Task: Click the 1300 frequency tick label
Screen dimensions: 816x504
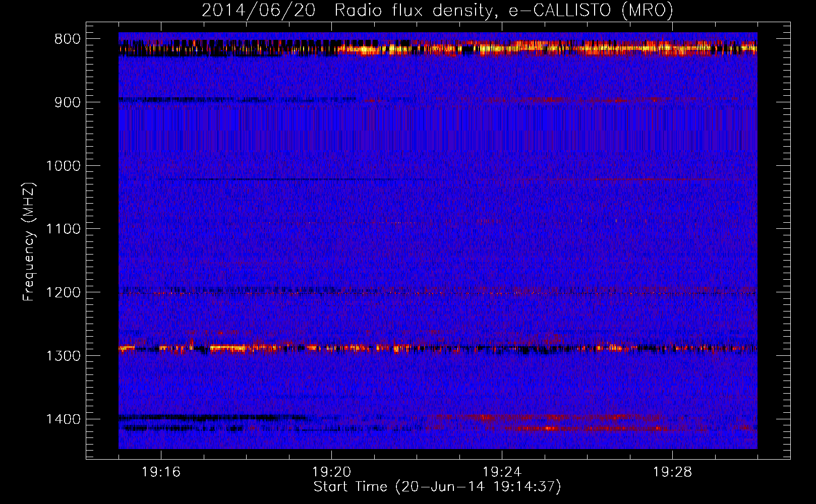Action: (63, 356)
